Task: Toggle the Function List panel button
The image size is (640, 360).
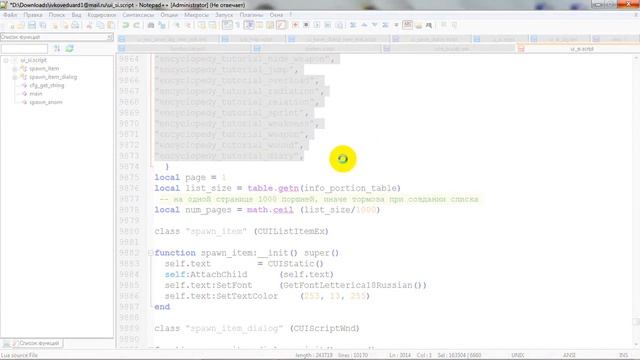Action: 281,25
